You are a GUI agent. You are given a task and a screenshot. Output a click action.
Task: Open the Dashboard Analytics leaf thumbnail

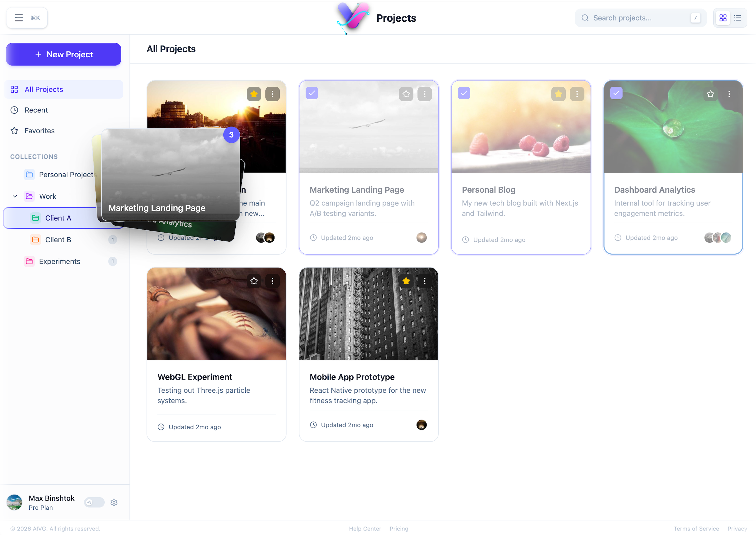pos(673,127)
